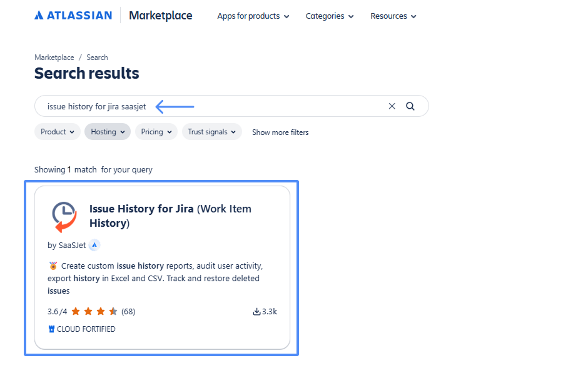Click Show more filters
588x373 pixels.
tap(280, 132)
